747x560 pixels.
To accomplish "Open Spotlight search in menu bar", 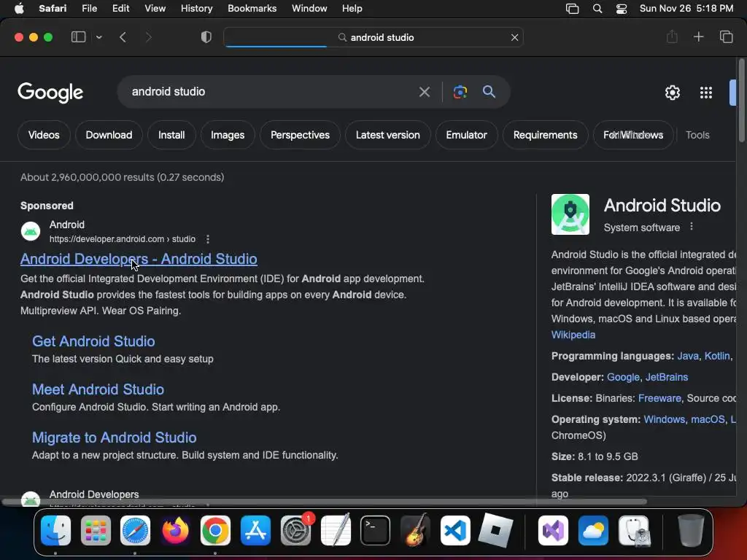I will pyautogui.click(x=597, y=9).
